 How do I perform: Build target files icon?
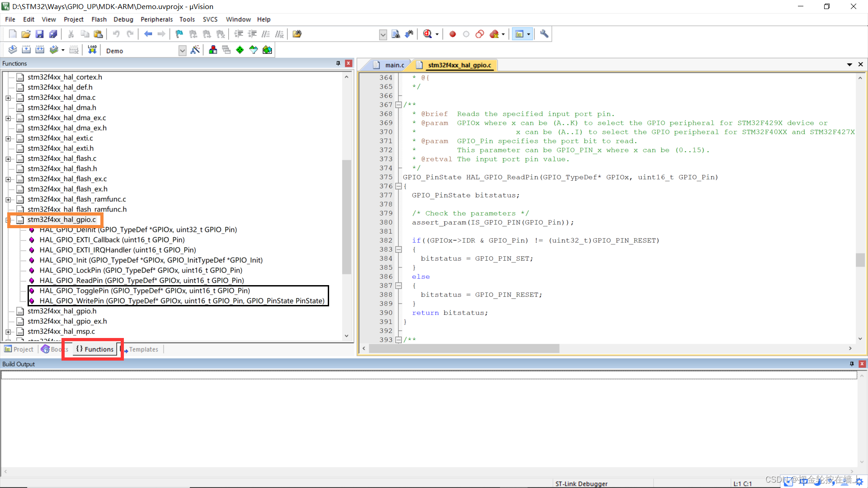[x=26, y=50]
